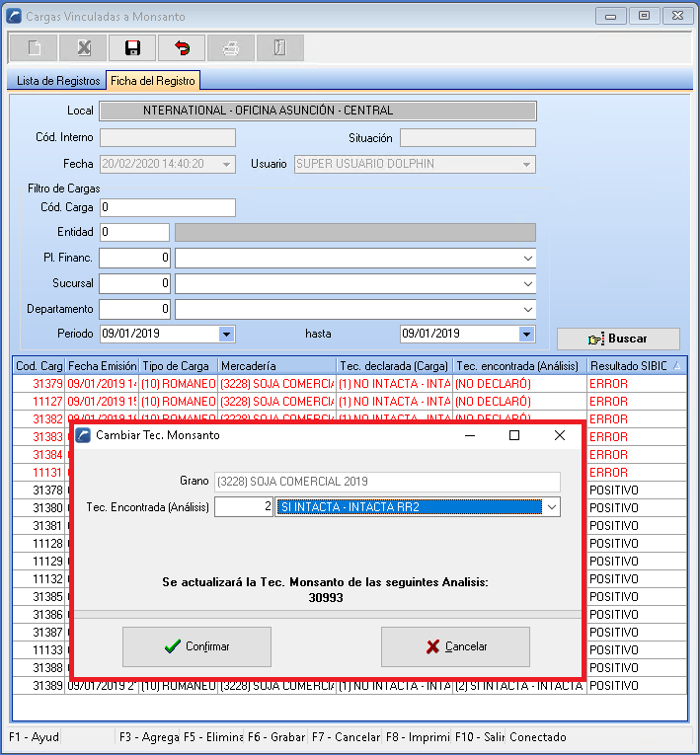Click the Grano field in the dialog
Image resolution: width=700 pixels, height=755 pixels.
[387, 482]
